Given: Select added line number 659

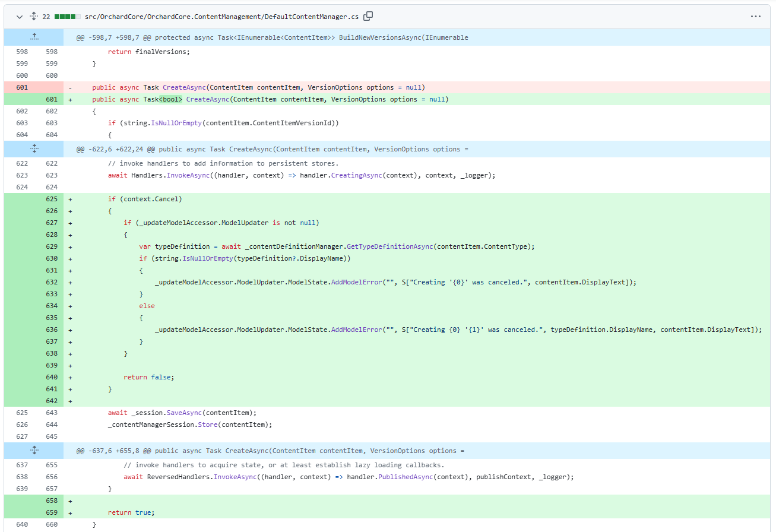Looking at the screenshot, I should [51, 512].
